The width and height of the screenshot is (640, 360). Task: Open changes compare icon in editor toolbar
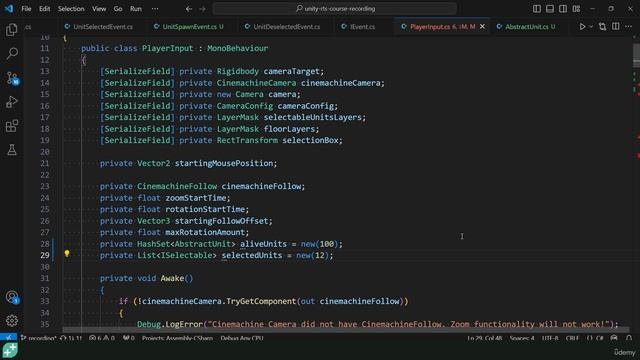[x=602, y=27]
